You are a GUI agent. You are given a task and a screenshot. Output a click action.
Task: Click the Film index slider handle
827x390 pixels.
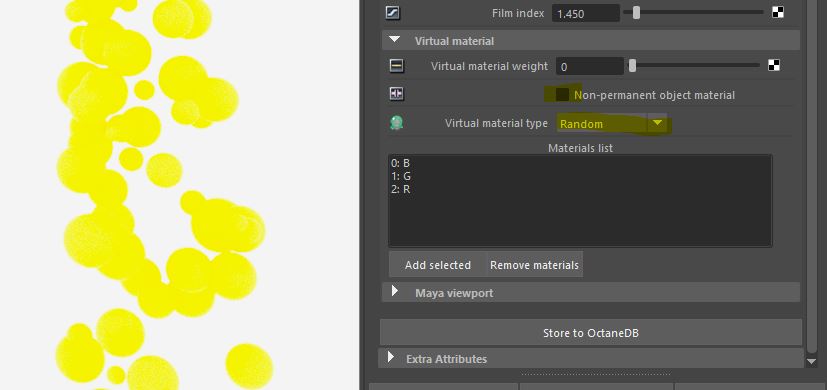coord(636,13)
